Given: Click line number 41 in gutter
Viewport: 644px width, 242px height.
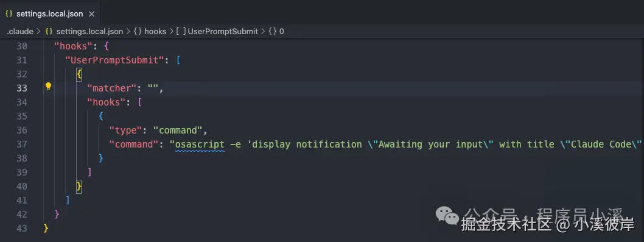Looking at the screenshot, I should (22, 200).
